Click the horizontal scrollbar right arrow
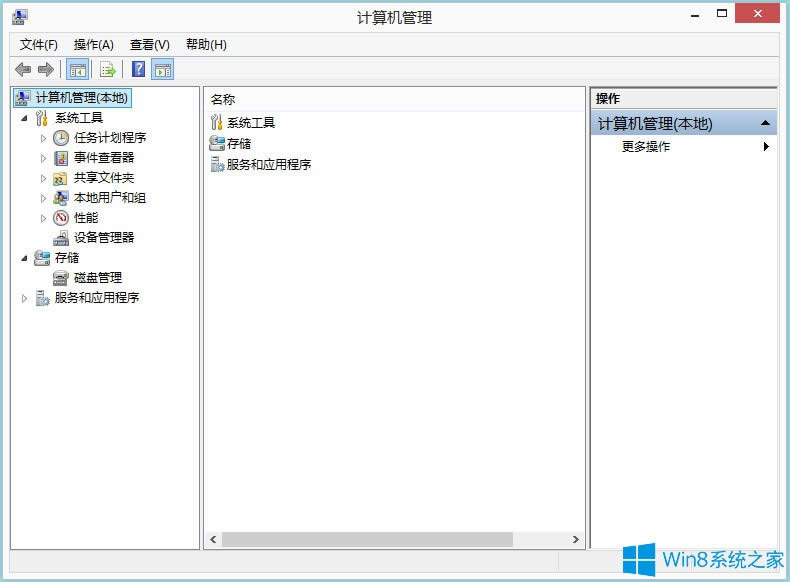Screen dimensions: 790x582 (x=576, y=539)
